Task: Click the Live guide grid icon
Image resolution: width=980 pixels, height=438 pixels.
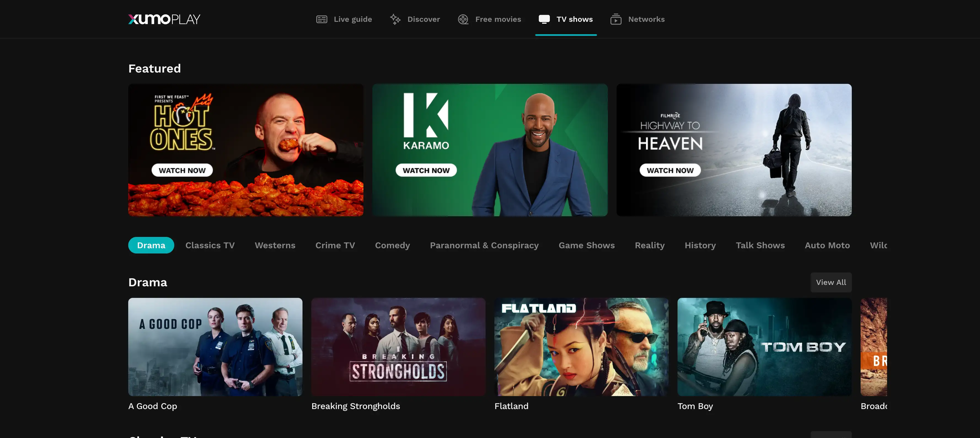Action: [x=322, y=19]
